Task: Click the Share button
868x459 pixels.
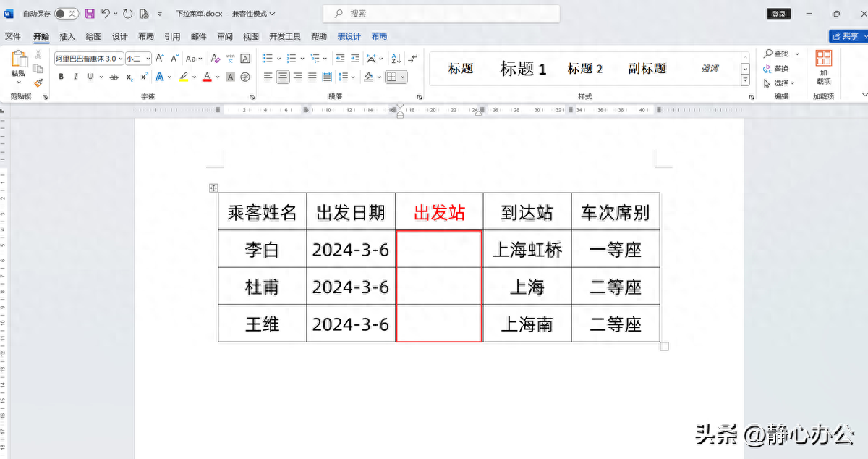Action: (848, 35)
